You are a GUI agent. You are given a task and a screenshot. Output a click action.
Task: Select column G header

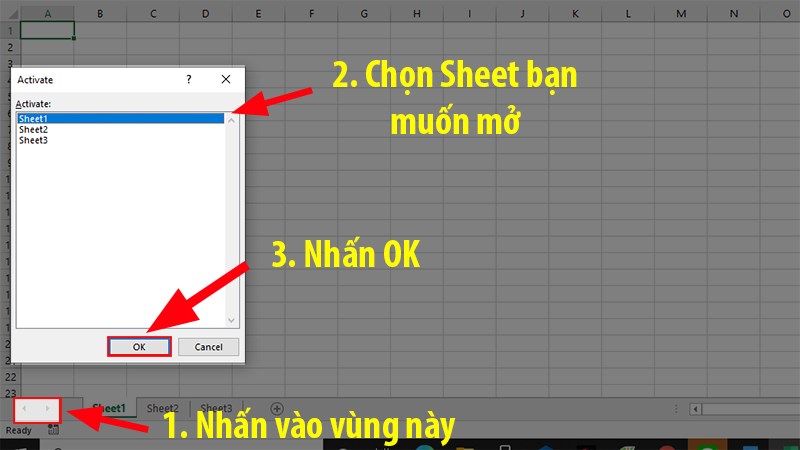pyautogui.click(x=364, y=14)
